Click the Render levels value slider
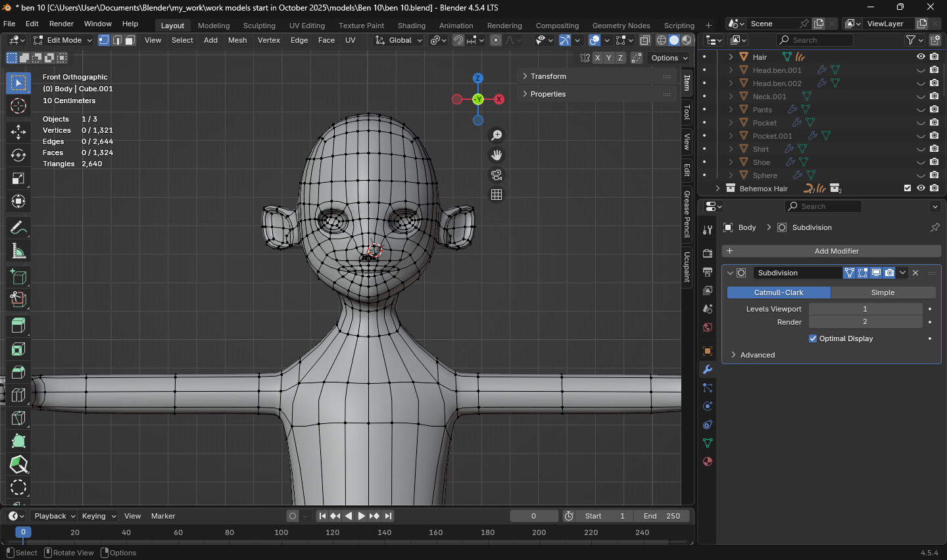 (865, 322)
